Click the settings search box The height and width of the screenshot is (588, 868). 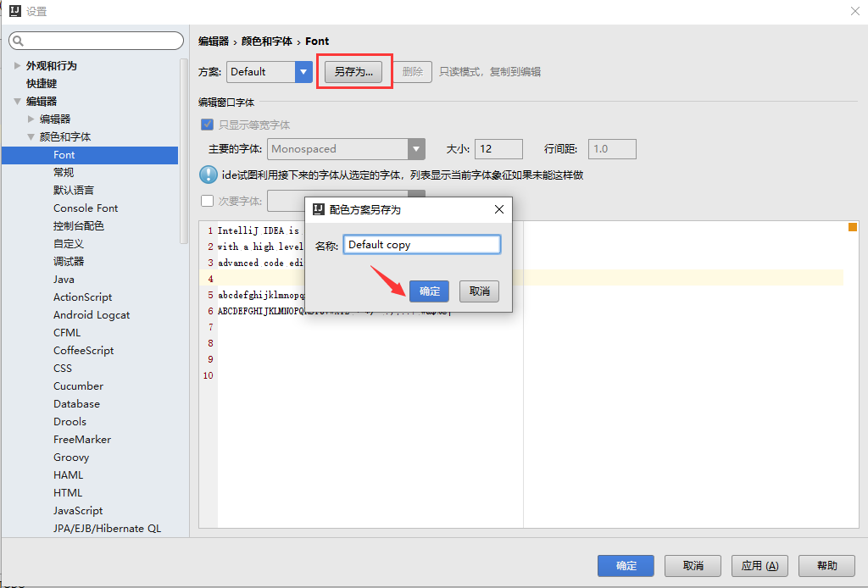[x=97, y=41]
